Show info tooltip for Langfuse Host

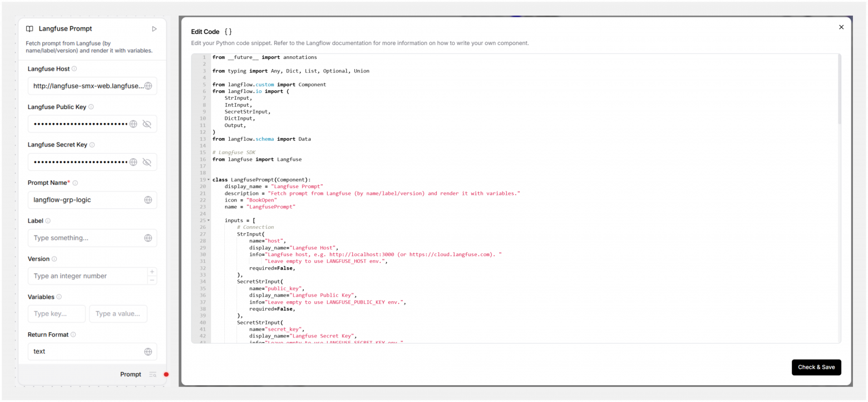pos(75,69)
